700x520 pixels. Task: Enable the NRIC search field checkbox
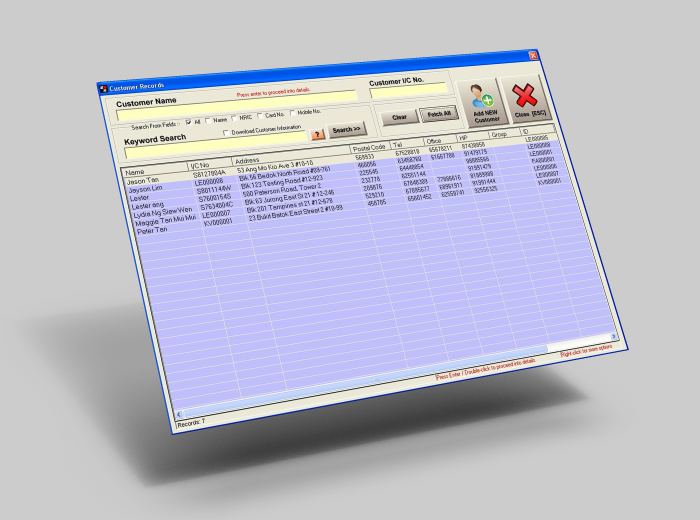tap(233, 118)
